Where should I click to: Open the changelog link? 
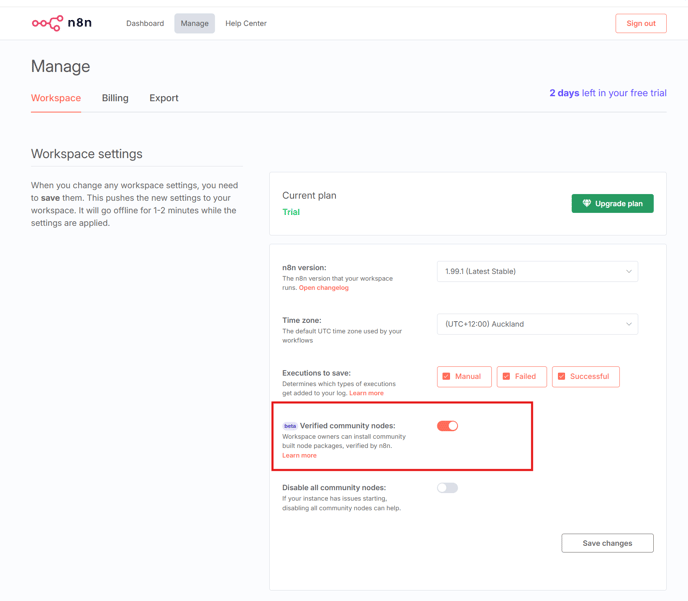[x=324, y=288]
